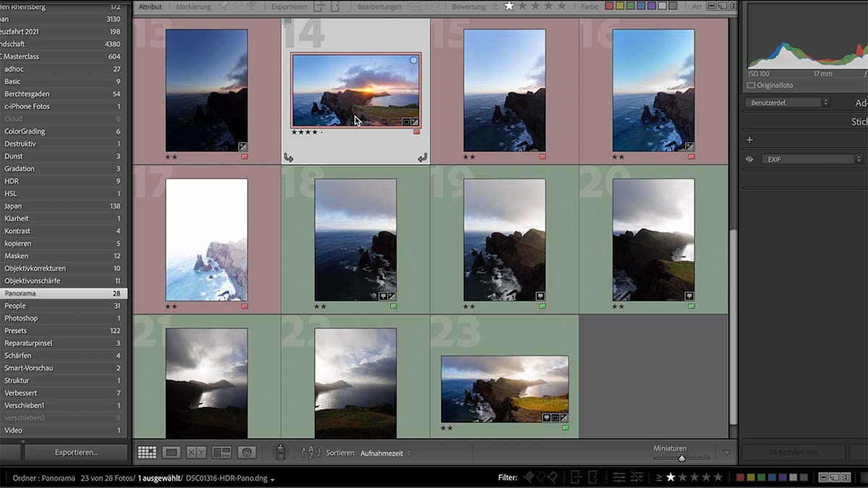Open the Benutzerdef. preset dropdown

click(787, 103)
